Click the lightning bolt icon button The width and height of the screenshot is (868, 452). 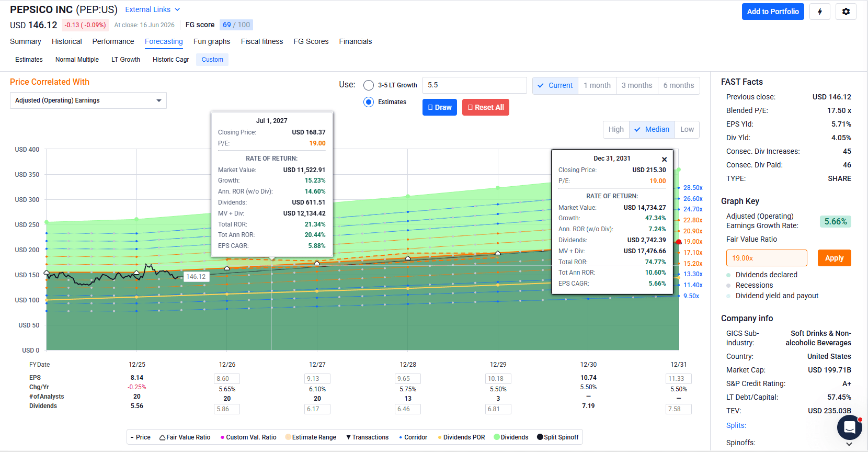click(820, 12)
